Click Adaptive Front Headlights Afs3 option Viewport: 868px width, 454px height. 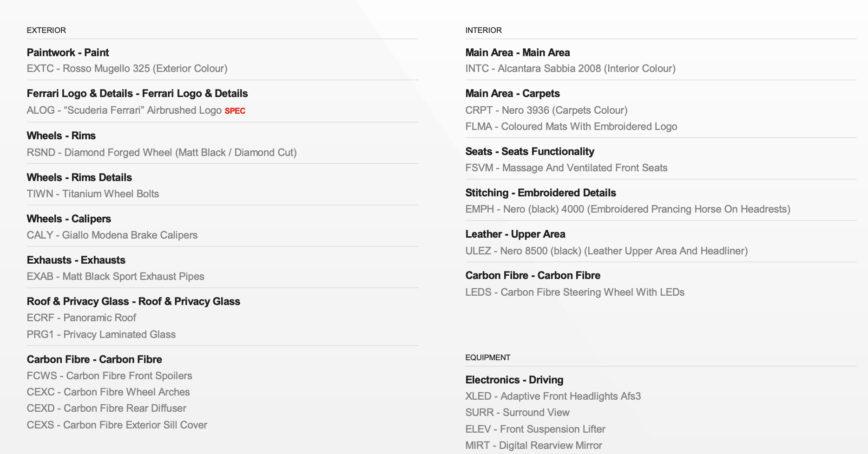pos(553,396)
